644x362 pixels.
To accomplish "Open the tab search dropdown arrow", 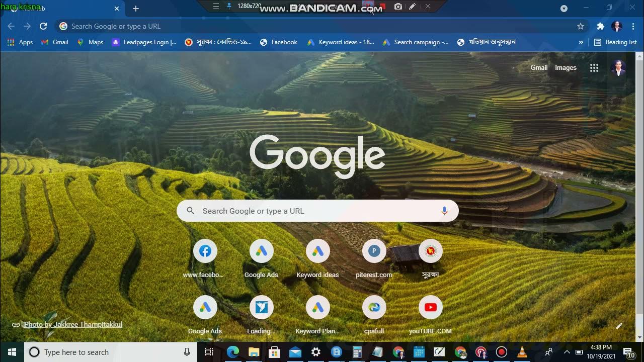I will [x=564, y=8].
